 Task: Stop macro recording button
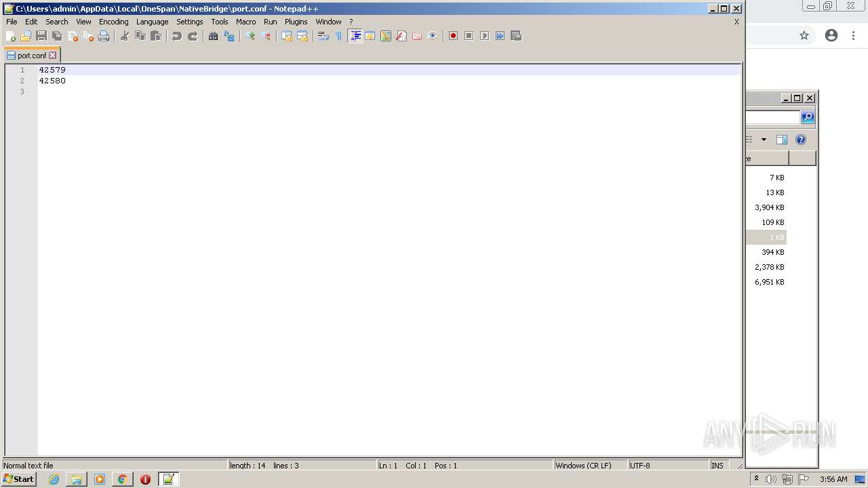(469, 36)
